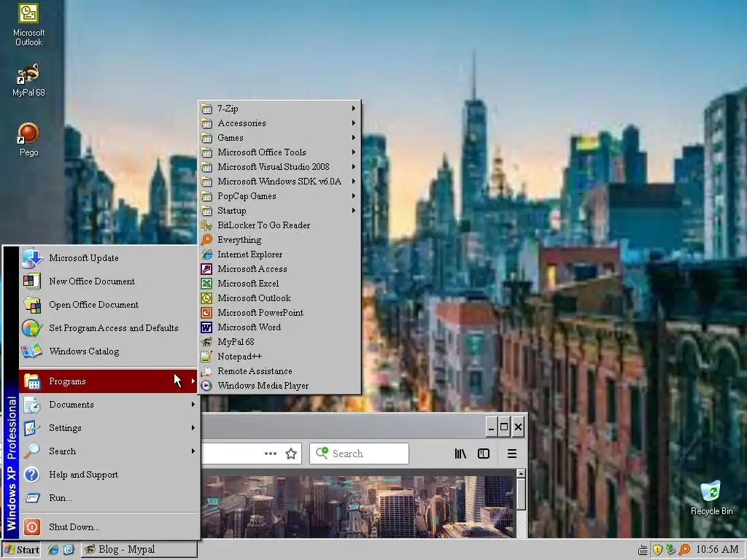Open Remote Assistance
The width and height of the screenshot is (747, 560).
(279, 371)
